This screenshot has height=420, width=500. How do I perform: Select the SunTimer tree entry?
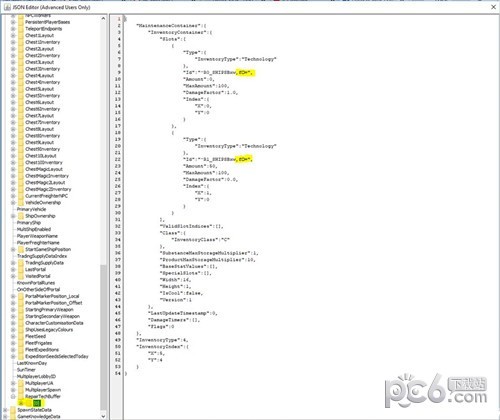[26, 370]
